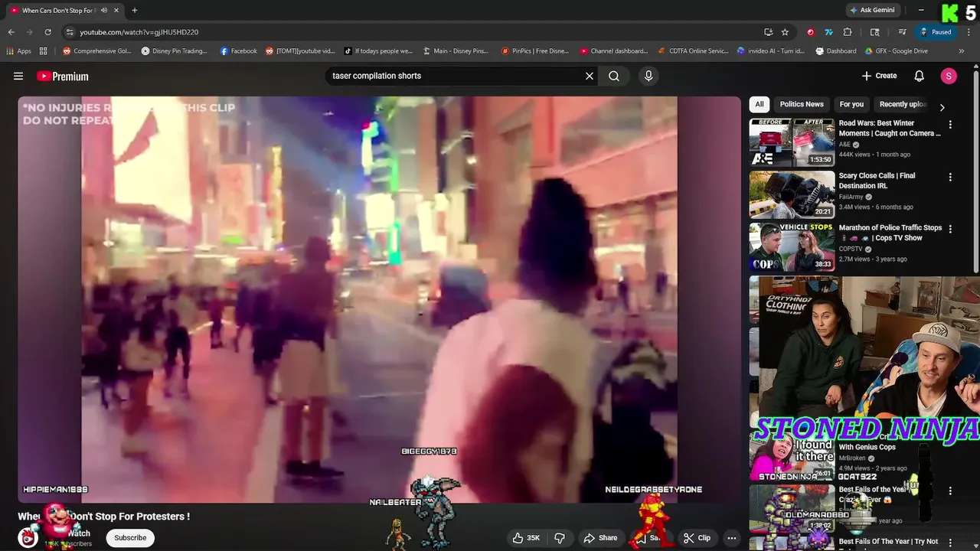Share the video
This screenshot has width=980, height=551.
pyautogui.click(x=600, y=538)
